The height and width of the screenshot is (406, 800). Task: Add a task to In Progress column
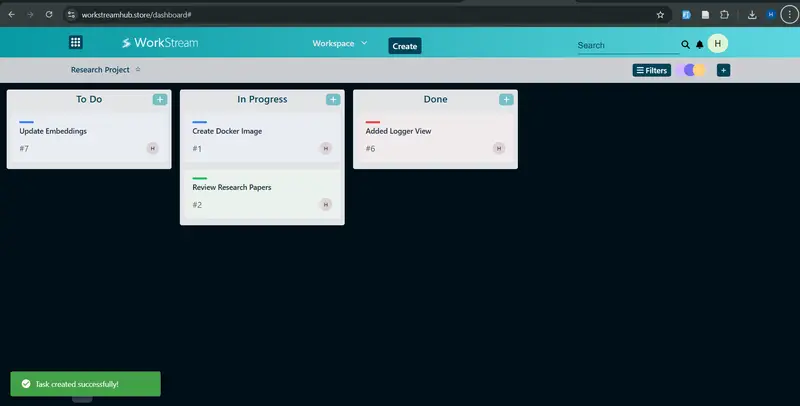point(333,99)
